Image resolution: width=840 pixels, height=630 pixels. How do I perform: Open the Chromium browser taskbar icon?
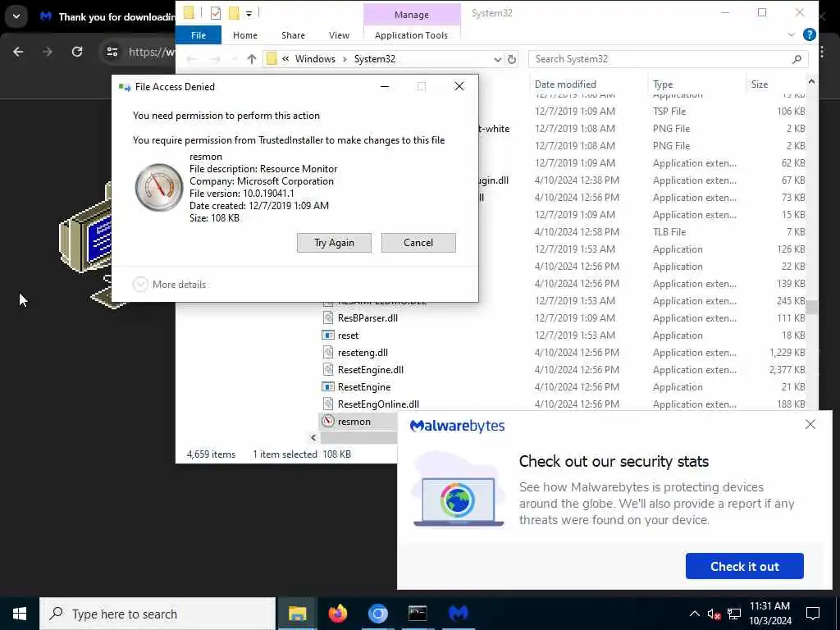tap(377, 614)
